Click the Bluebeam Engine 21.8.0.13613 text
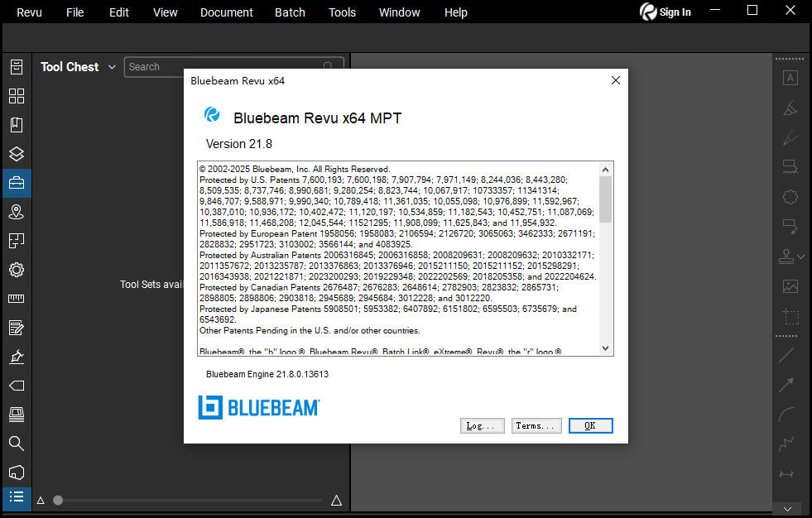The width and height of the screenshot is (812, 518). (x=267, y=374)
